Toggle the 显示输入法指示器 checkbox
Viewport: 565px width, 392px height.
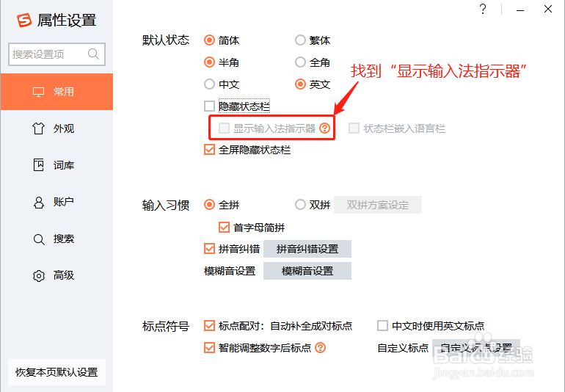224,128
